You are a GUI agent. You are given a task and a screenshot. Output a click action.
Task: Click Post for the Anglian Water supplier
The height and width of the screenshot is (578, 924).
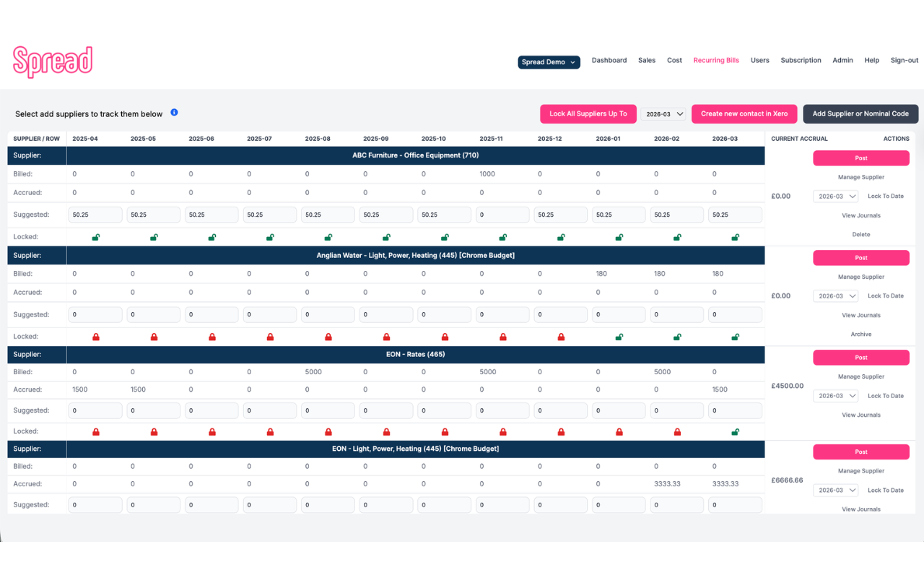[860, 257]
